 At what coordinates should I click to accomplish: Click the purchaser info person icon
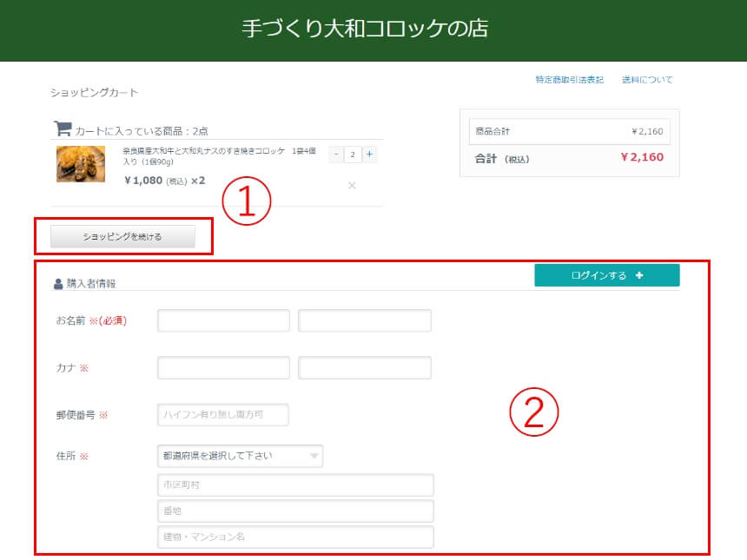coord(58,283)
